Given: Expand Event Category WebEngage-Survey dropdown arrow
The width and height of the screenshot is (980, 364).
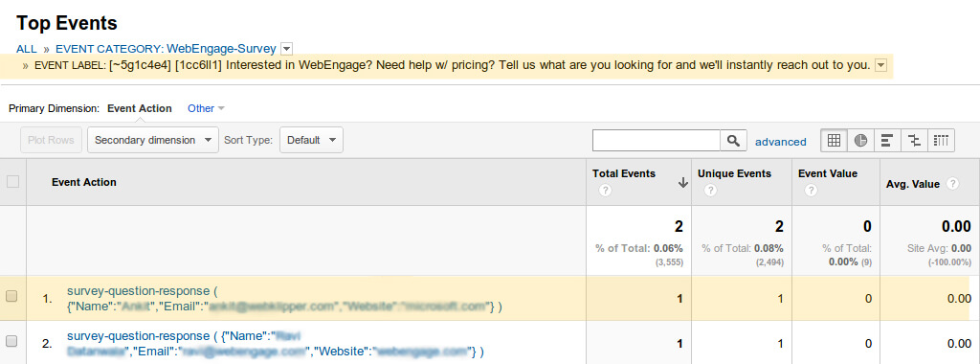Looking at the screenshot, I should point(286,48).
